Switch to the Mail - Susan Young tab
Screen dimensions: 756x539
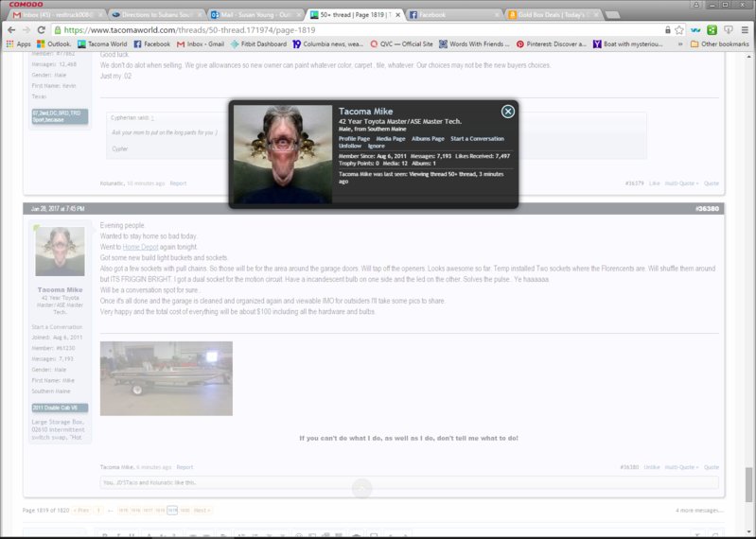coord(254,15)
